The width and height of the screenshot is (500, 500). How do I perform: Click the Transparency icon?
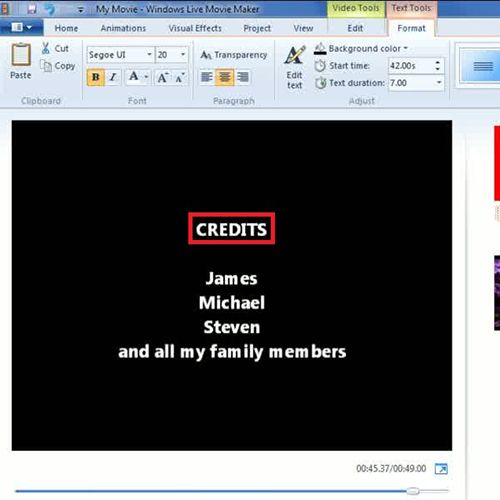(x=206, y=55)
